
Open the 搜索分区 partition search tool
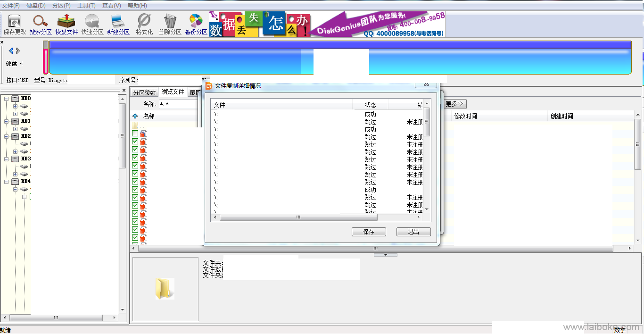click(41, 25)
